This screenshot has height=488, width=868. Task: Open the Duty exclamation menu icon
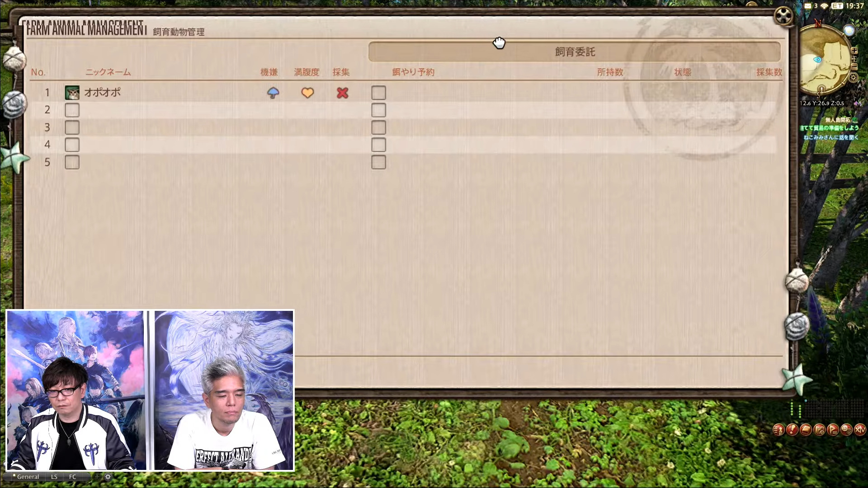pos(792,430)
